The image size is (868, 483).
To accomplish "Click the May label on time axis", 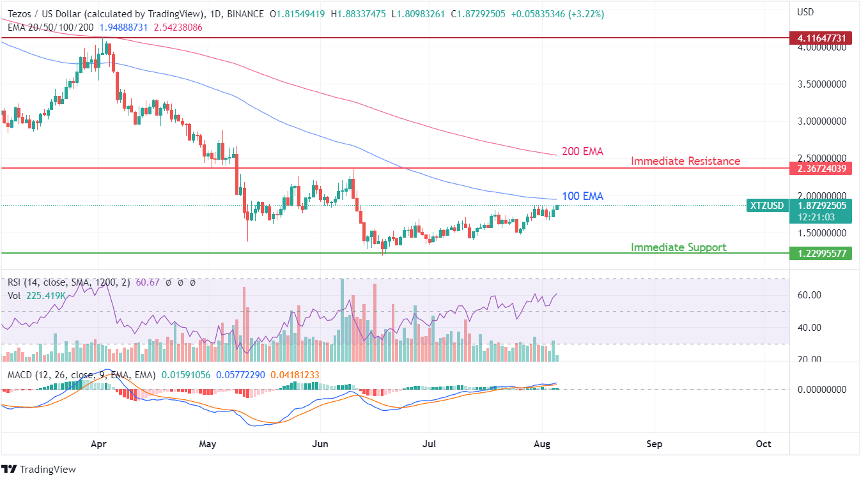I will pos(208,443).
